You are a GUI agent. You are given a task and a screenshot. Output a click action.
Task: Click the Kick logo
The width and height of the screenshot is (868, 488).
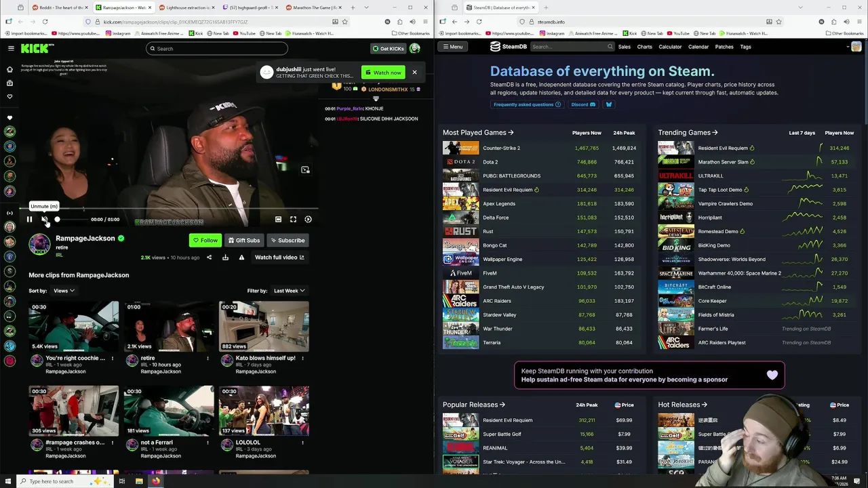[x=35, y=48]
